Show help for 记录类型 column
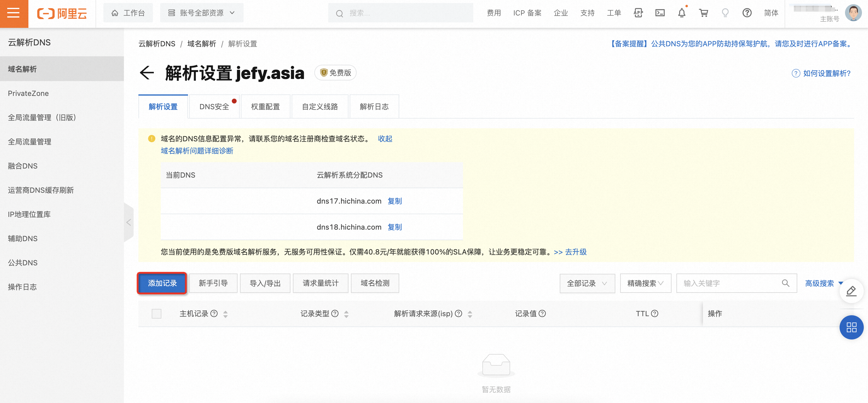 [335, 314]
